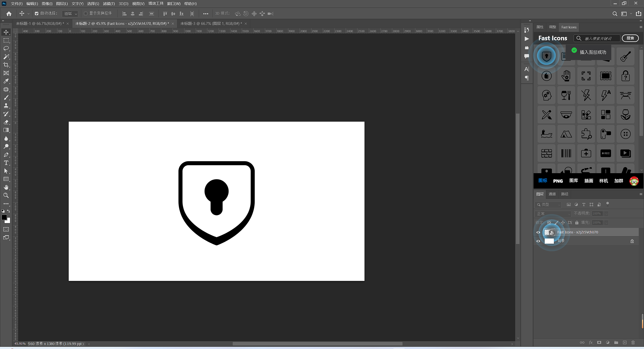Open the 插画 category in Fast Icons
The width and height of the screenshot is (644, 349).
[589, 181]
